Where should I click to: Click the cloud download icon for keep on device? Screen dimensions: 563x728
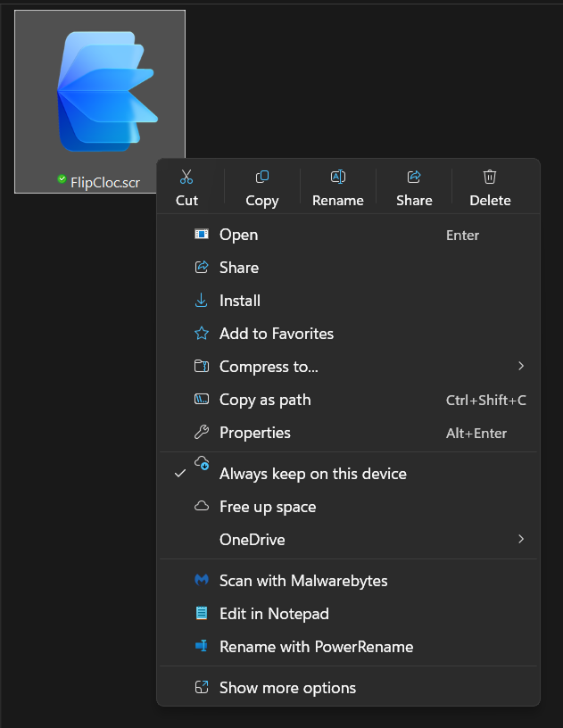[202, 463]
